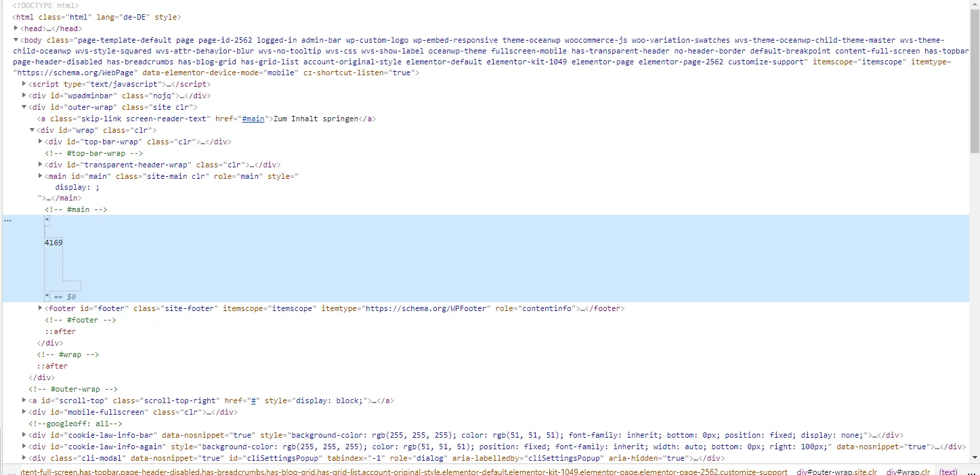Select the DOCTYPE html line
Screen dimensions: 980x475
click(x=45, y=5)
